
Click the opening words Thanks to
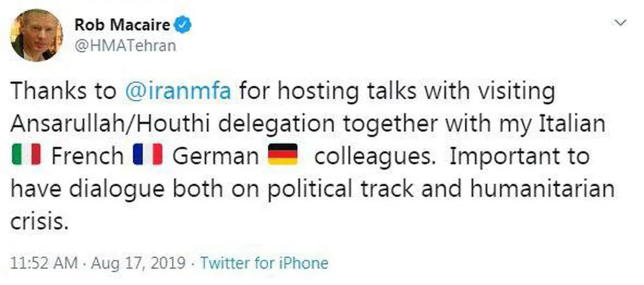pyautogui.click(x=63, y=91)
